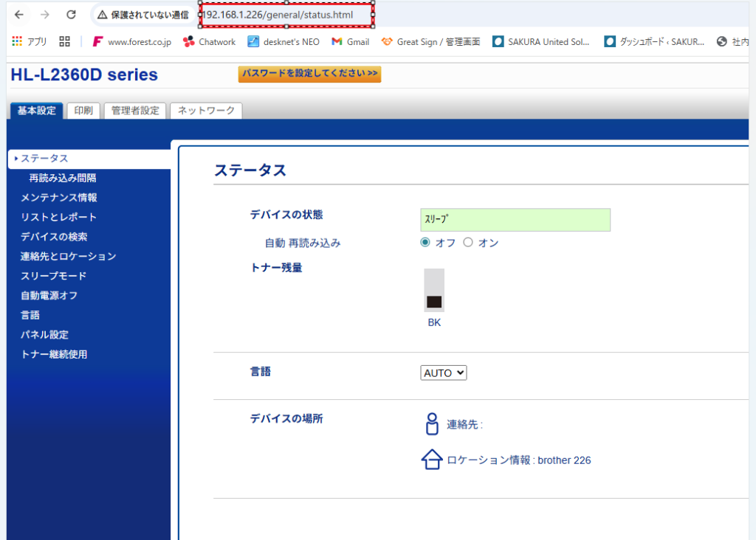The height and width of the screenshot is (540, 756).
Task: Switch to the 印刷 tab
Action: 83,111
